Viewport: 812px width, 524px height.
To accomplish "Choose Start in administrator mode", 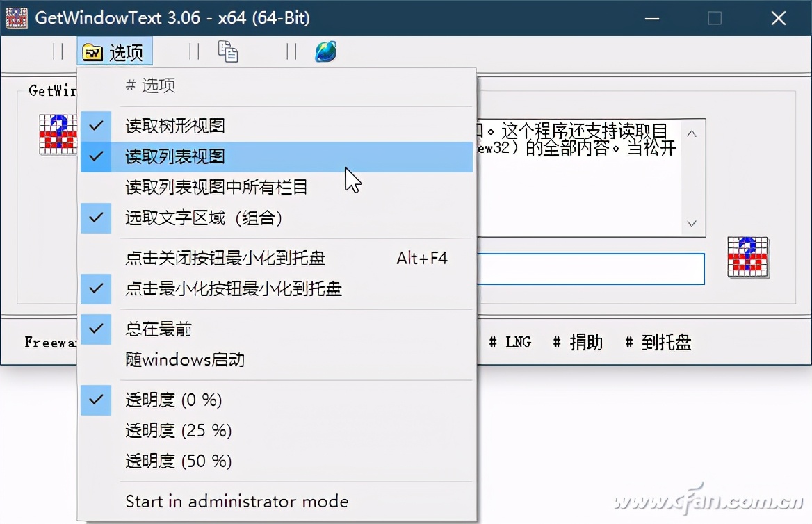I will click(277, 501).
